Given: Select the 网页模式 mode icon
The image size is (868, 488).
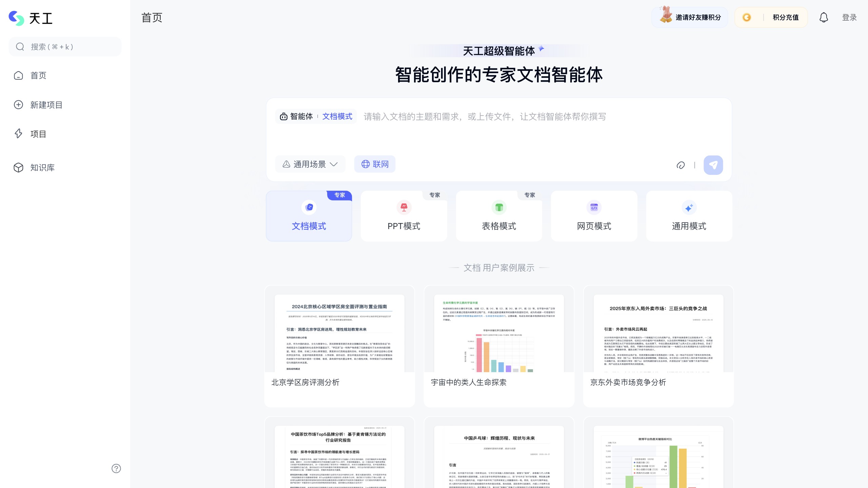Looking at the screenshot, I should coord(594,207).
